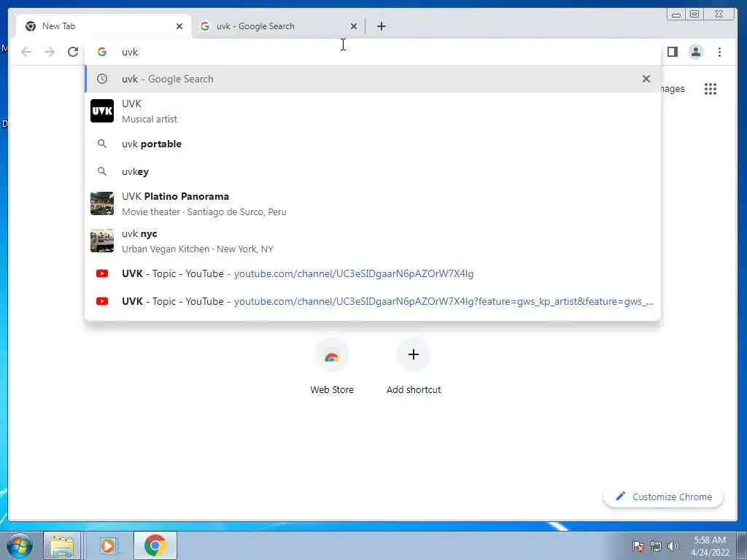Viewport: 747px width, 560px height.
Task: Open Windows Media Player from taskbar
Action: [x=108, y=545]
